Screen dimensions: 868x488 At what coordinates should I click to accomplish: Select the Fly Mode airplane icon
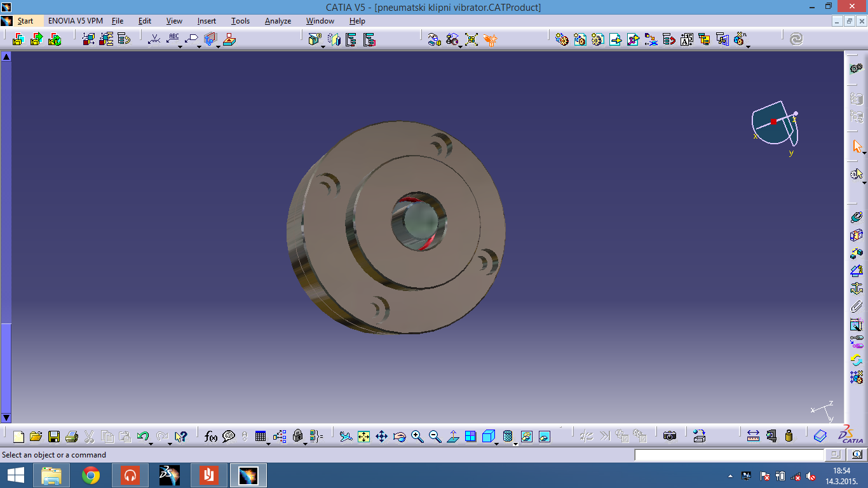(346, 437)
